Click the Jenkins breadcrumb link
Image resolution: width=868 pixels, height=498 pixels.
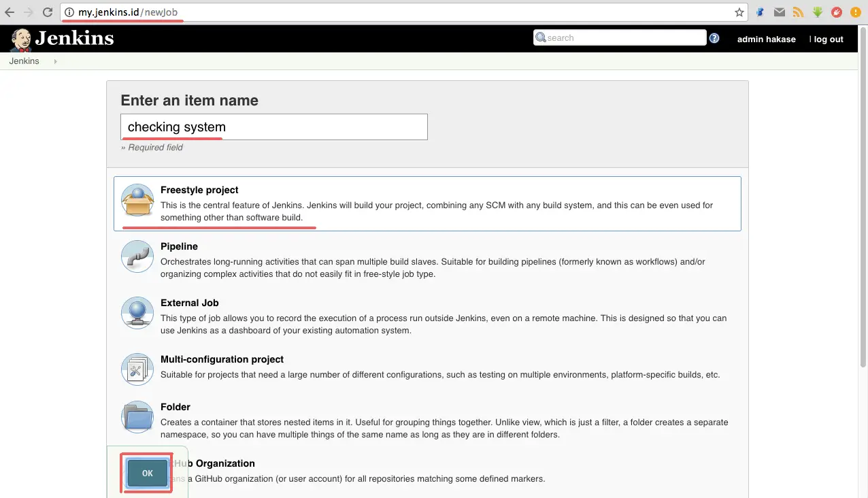(24, 61)
